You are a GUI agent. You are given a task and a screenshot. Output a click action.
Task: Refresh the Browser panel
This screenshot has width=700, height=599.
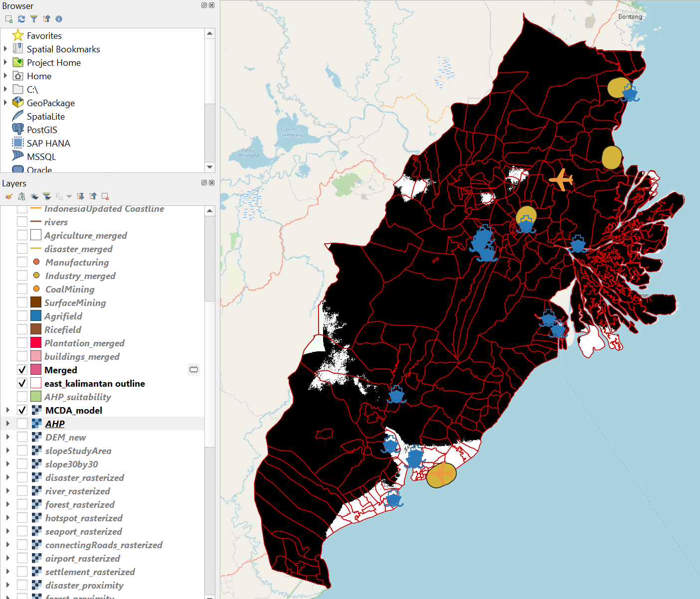(x=21, y=19)
